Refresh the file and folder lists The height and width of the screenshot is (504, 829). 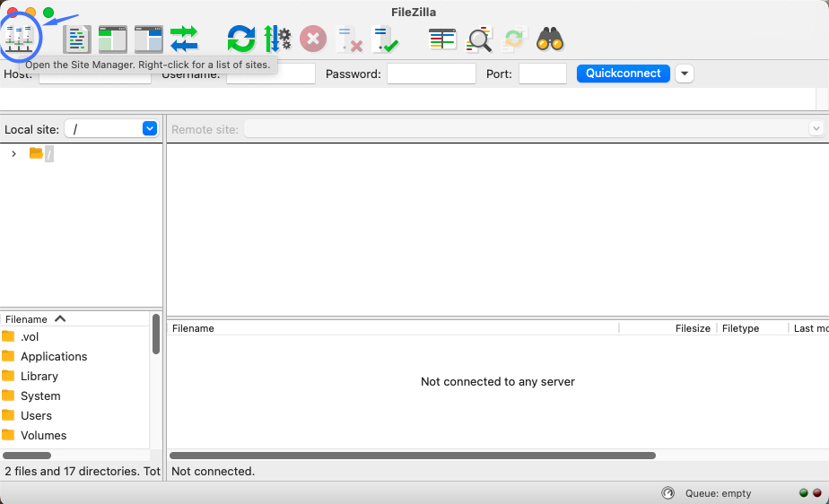pyautogui.click(x=241, y=39)
